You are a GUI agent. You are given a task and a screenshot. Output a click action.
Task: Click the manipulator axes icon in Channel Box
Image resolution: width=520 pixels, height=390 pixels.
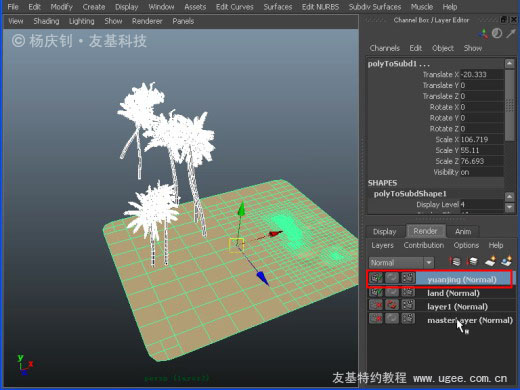click(x=483, y=33)
